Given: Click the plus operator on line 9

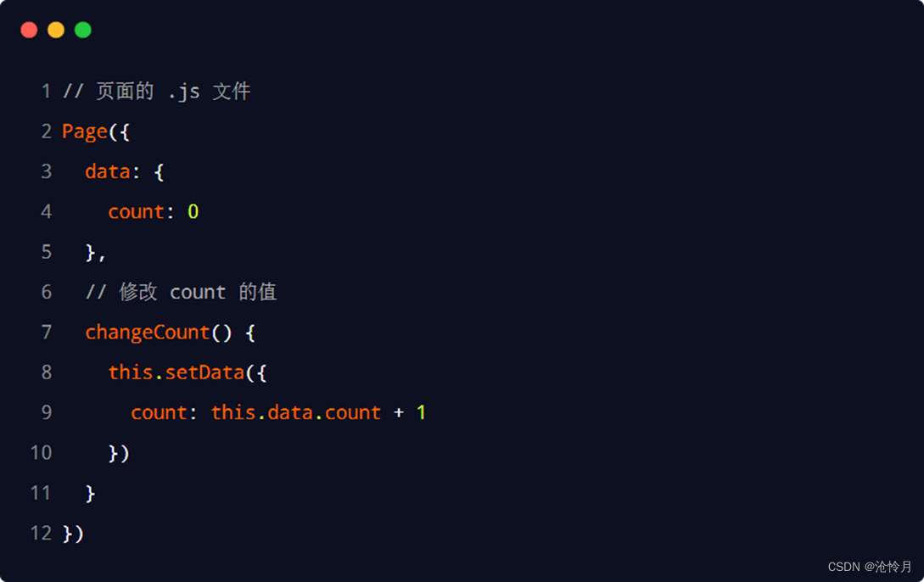Looking at the screenshot, I should [x=399, y=412].
